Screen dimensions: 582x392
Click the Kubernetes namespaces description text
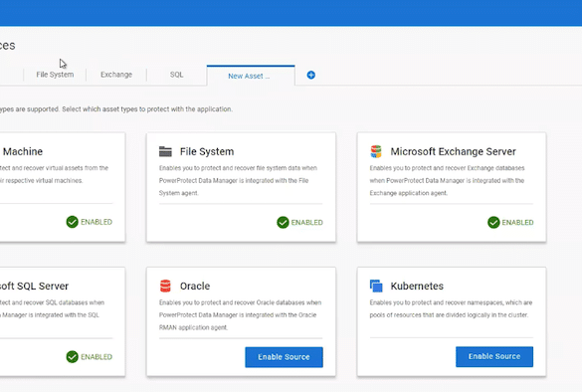tap(451, 308)
